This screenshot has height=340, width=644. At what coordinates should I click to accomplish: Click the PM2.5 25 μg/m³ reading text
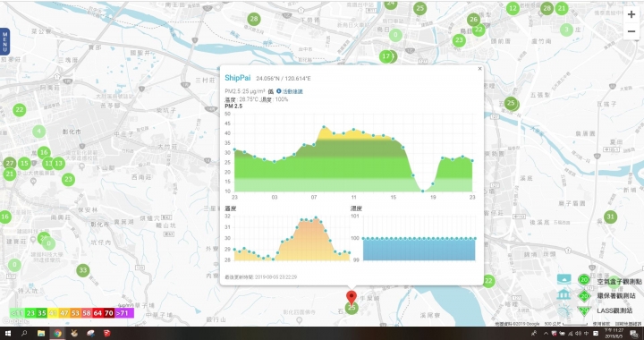[245, 91]
